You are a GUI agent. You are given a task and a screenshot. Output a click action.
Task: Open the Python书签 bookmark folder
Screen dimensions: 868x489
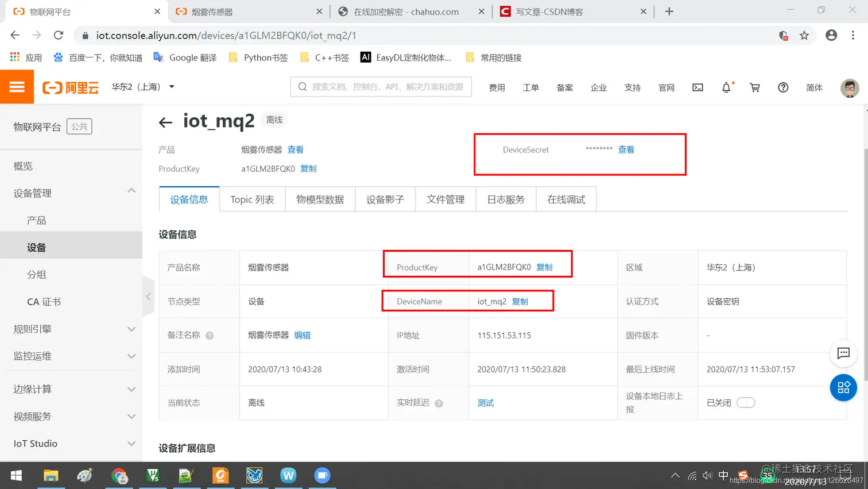(x=258, y=57)
